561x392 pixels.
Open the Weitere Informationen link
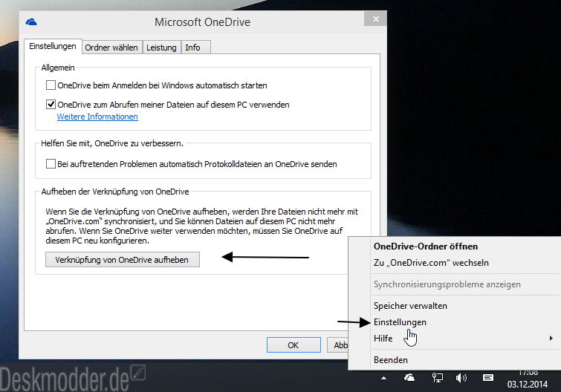pyautogui.click(x=97, y=117)
